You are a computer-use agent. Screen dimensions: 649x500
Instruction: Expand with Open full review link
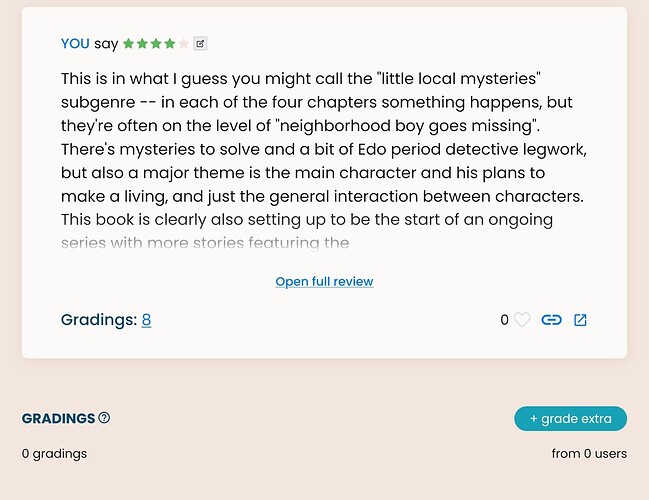324,282
